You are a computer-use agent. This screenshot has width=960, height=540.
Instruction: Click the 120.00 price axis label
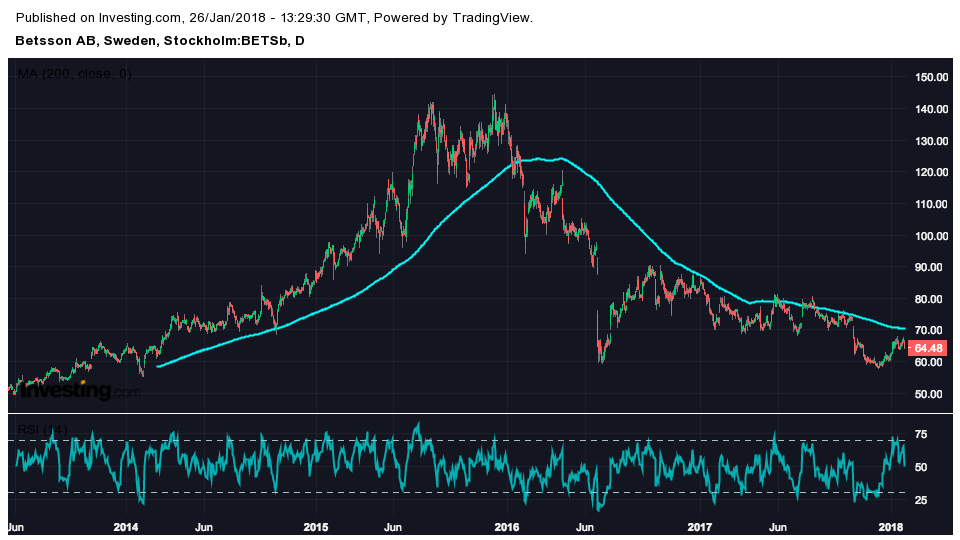pos(931,172)
